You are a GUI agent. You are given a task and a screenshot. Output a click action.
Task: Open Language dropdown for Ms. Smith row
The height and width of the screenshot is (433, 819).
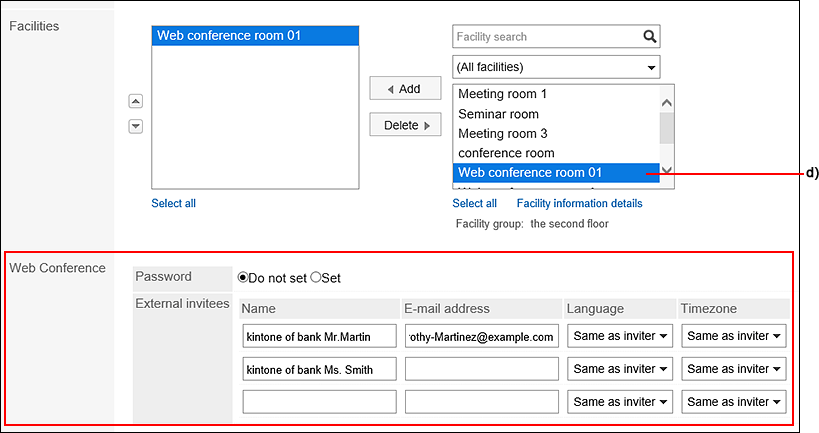point(619,369)
